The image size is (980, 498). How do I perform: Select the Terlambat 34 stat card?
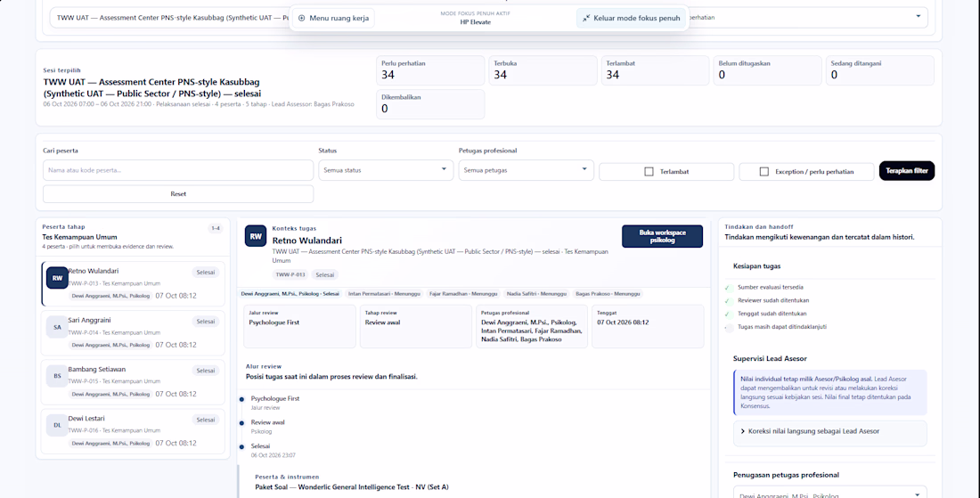(x=655, y=70)
